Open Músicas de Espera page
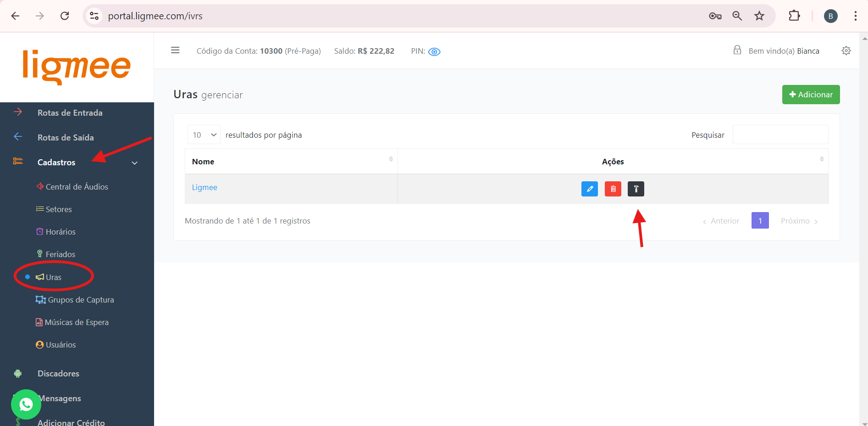 coord(77,322)
